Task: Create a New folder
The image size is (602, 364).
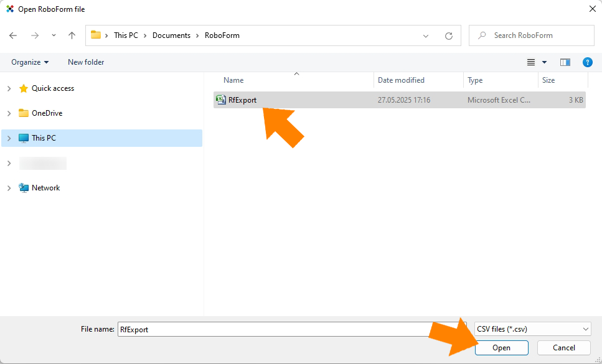Action: tap(86, 62)
